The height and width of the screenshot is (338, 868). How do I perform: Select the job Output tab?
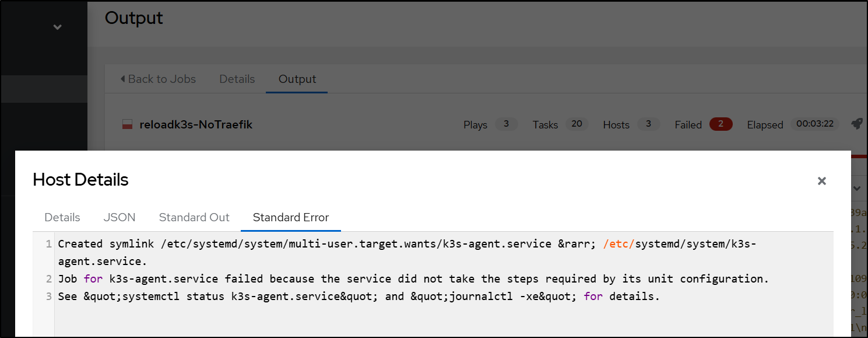[x=297, y=79]
